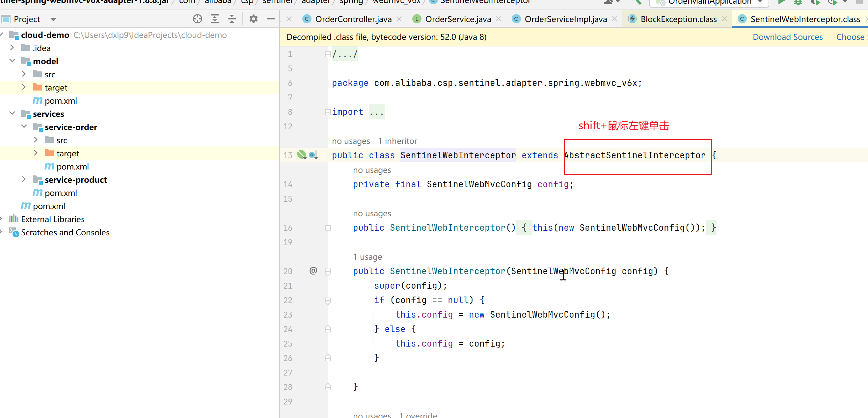Viewport: 868px width, 418px height.
Task: Open the Project view dropdown
Action: (x=53, y=19)
